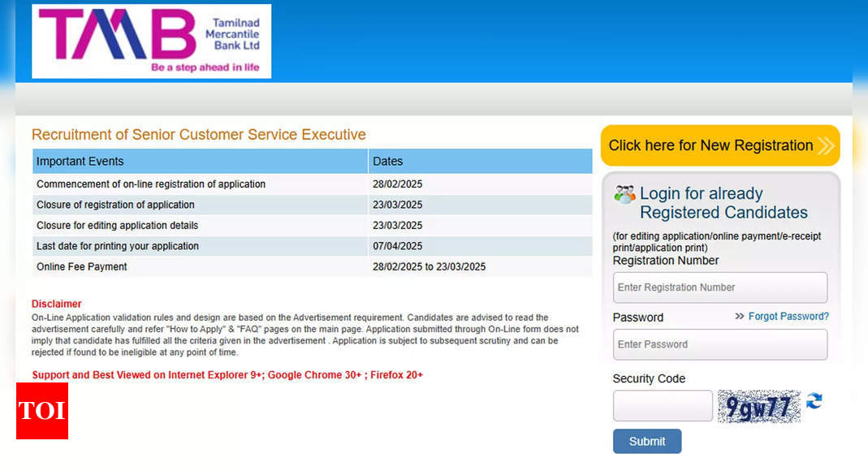The image size is (868, 471).
Task: Click the Dates column header
Action: pos(481,161)
